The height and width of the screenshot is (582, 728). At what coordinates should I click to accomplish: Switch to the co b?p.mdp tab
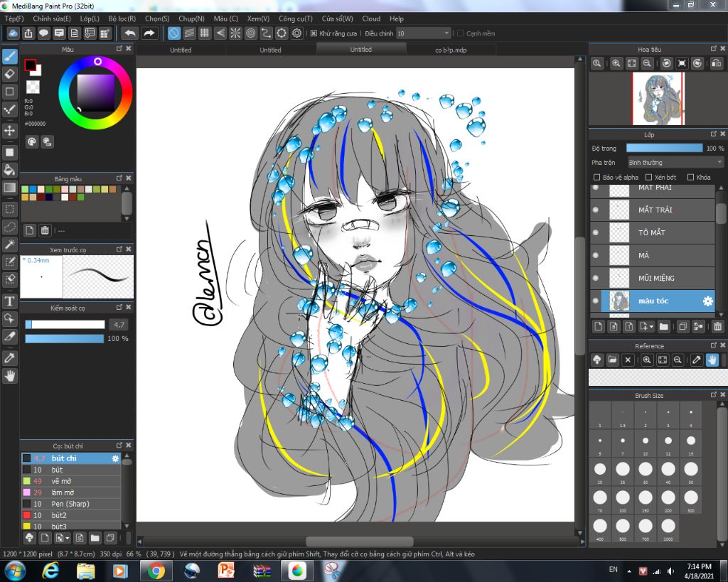[x=451, y=50]
